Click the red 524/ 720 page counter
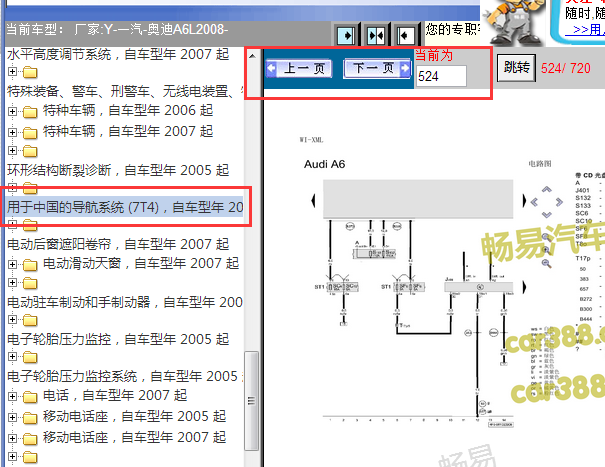 (x=566, y=69)
